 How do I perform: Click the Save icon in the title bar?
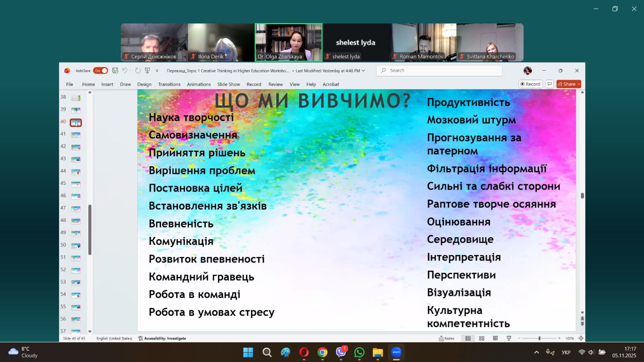pos(115,71)
